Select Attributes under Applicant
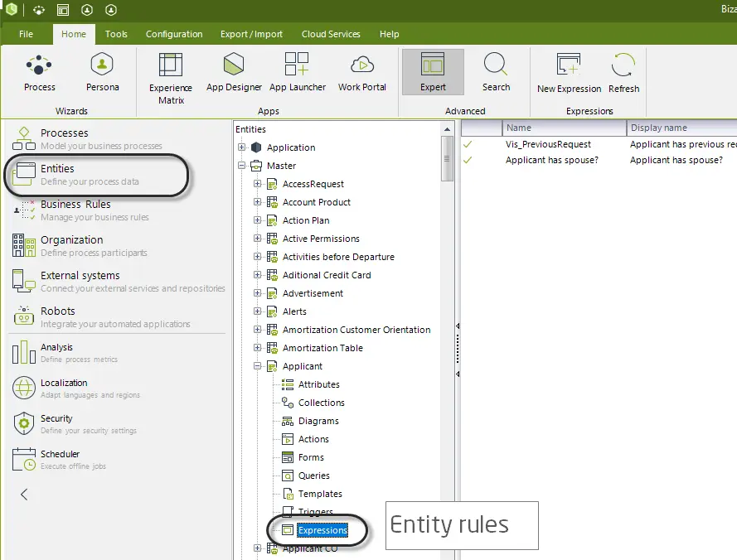This screenshot has height=560, width=737. [x=311, y=384]
